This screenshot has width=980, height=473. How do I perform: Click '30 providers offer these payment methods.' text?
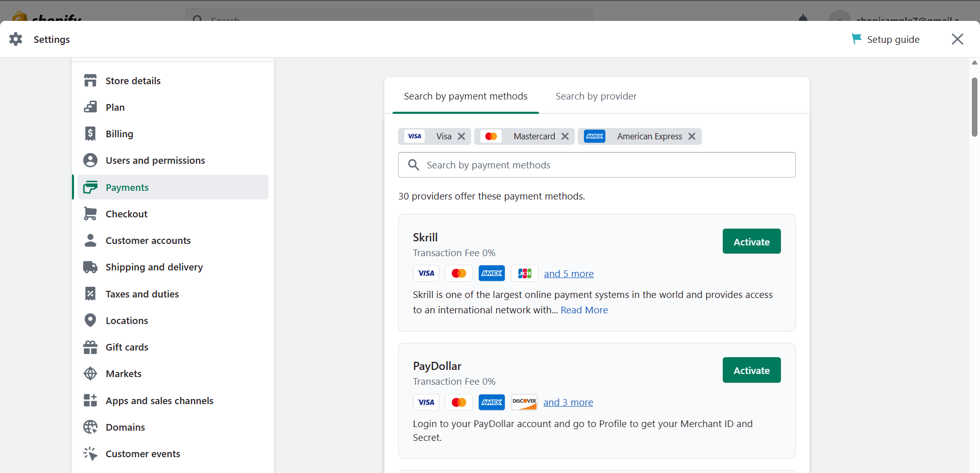tap(492, 196)
